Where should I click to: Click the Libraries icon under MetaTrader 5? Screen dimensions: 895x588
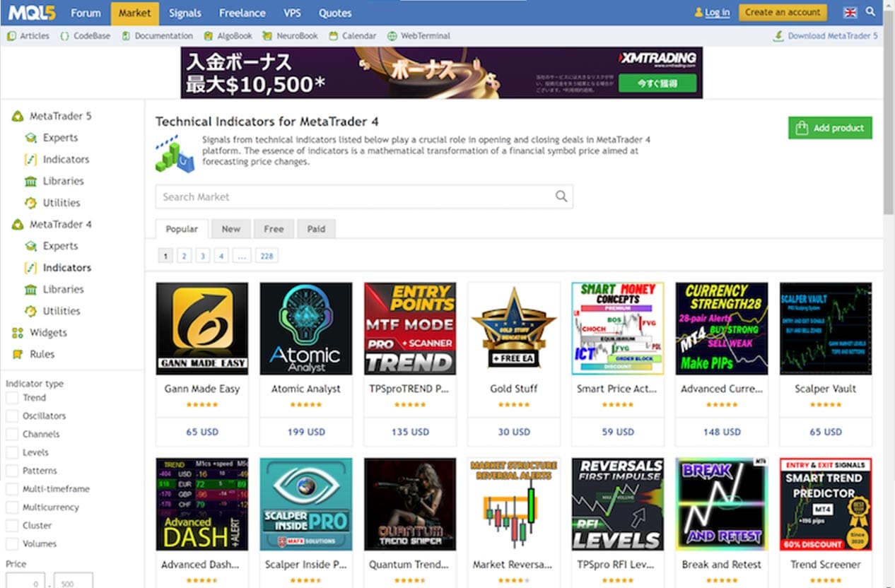[x=30, y=181]
